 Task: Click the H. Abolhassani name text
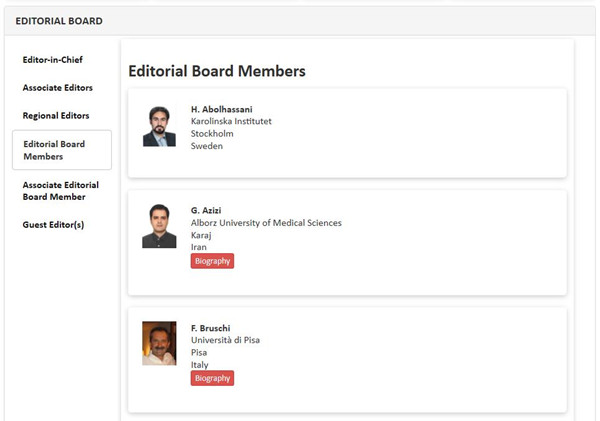224,109
